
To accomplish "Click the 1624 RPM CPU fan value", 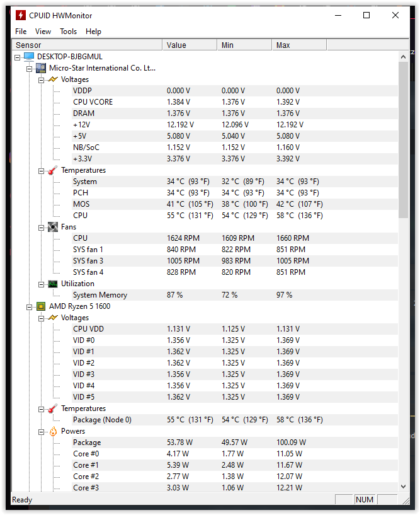I will pyautogui.click(x=183, y=238).
